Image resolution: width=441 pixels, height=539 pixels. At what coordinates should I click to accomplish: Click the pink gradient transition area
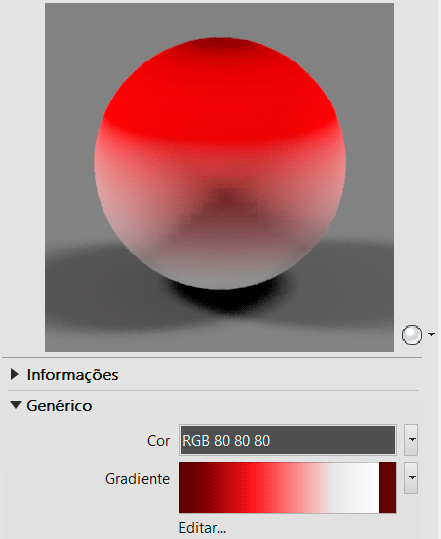tap(302, 488)
